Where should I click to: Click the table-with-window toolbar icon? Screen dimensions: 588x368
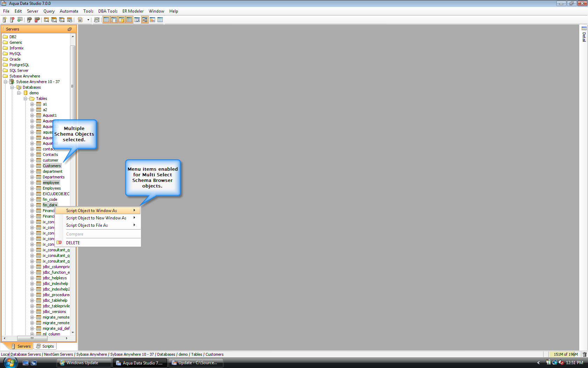click(x=69, y=20)
